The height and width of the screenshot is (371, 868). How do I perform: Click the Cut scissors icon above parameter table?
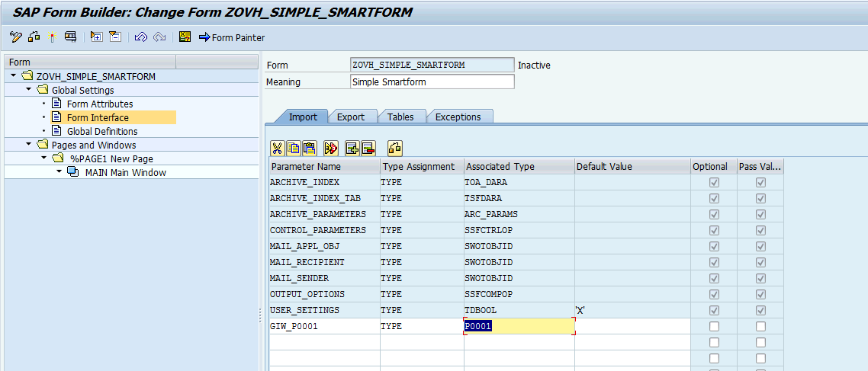(x=278, y=149)
